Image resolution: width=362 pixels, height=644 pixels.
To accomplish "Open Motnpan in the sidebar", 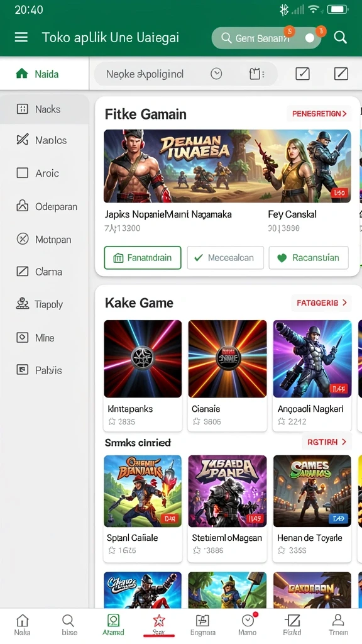I will pos(45,239).
